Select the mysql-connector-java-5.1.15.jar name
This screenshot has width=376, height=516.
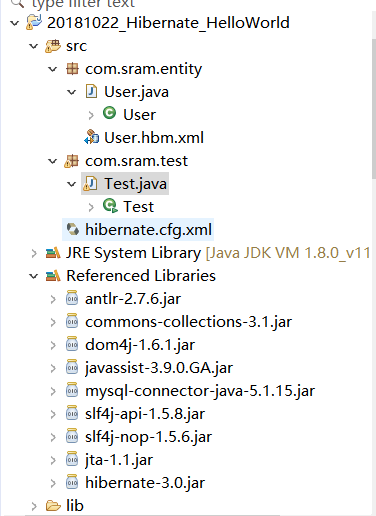(x=200, y=391)
